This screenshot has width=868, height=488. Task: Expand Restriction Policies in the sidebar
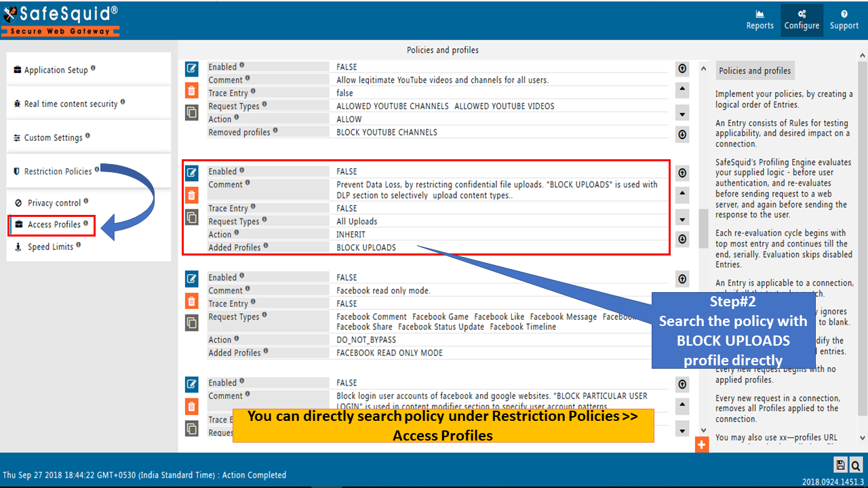click(89, 171)
